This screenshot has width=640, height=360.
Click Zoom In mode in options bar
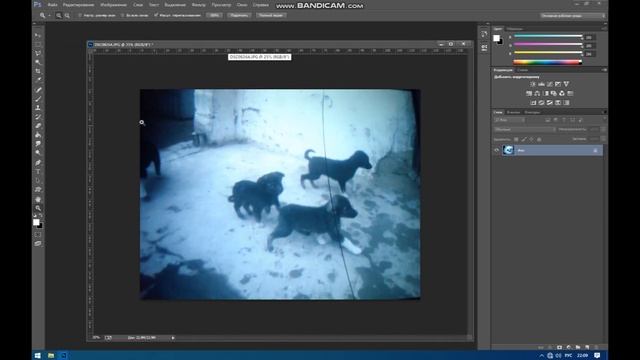coord(59,16)
